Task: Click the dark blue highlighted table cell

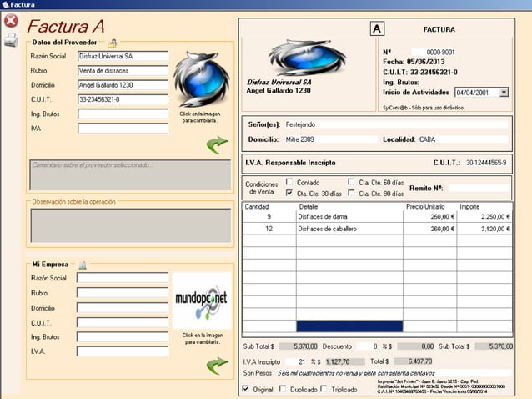Action: [x=349, y=326]
